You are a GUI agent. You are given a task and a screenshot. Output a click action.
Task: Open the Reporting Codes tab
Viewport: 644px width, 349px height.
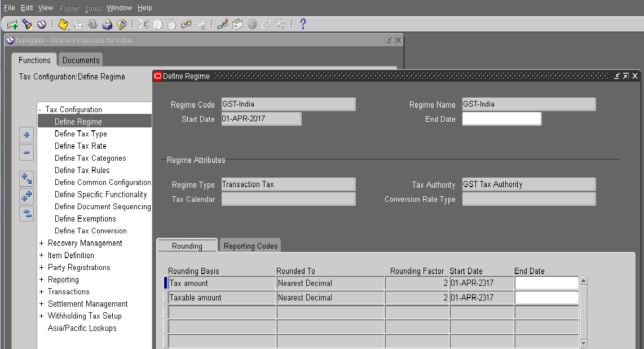point(249,245)
